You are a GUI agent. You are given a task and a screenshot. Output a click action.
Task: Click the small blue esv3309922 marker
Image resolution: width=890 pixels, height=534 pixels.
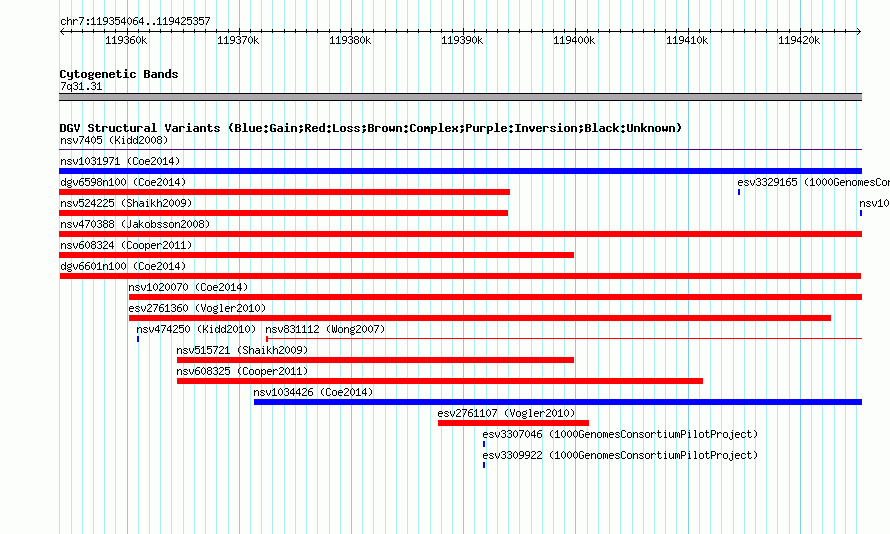[x=484, y=465]
